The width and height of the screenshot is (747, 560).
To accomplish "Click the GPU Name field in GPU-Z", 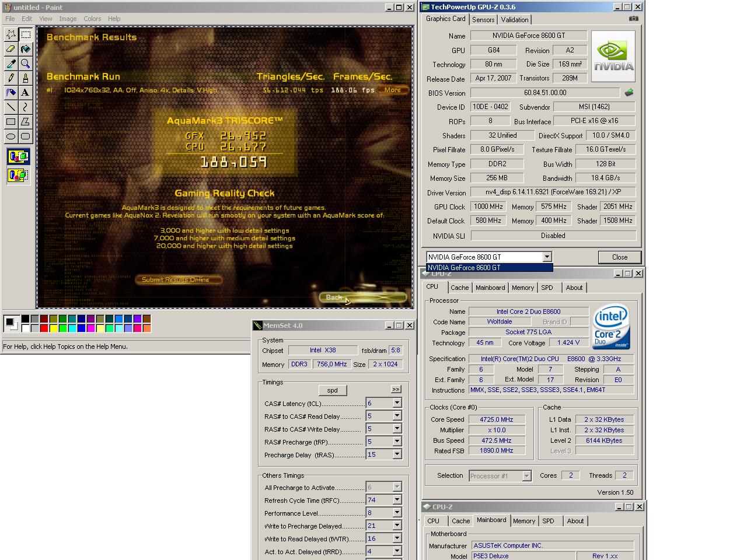I will (528, 36).
